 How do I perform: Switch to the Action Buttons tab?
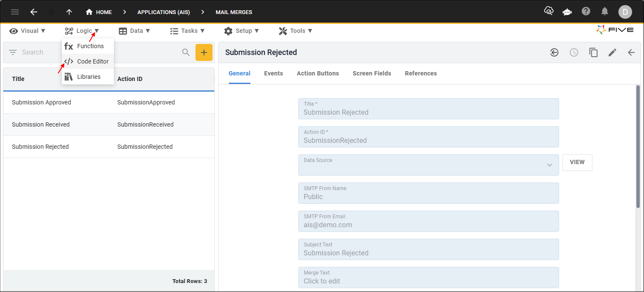(x=318, y=73)
